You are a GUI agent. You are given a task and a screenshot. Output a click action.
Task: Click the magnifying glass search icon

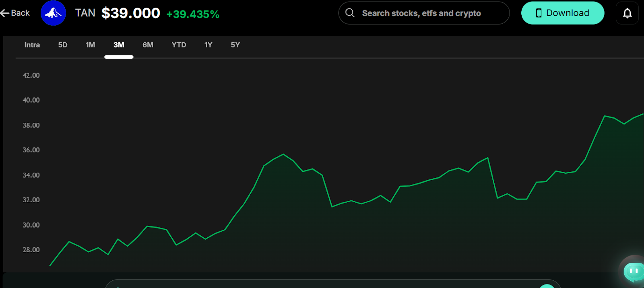click(x=350, y=13)
